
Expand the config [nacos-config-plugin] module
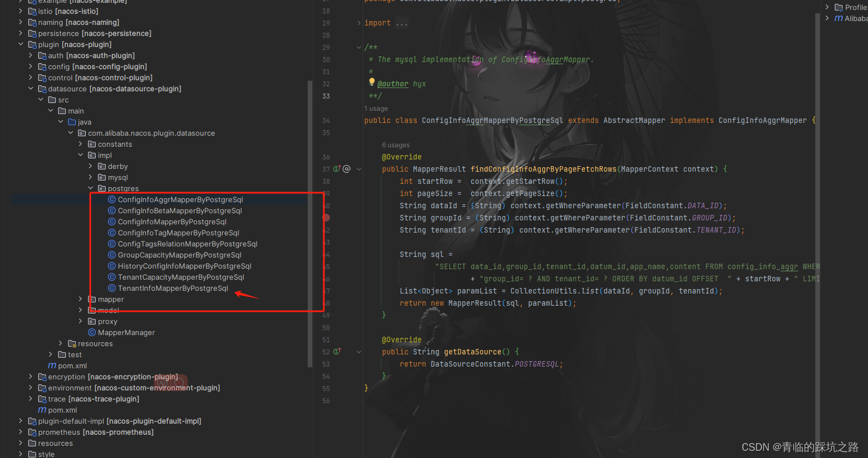[31, 66]
